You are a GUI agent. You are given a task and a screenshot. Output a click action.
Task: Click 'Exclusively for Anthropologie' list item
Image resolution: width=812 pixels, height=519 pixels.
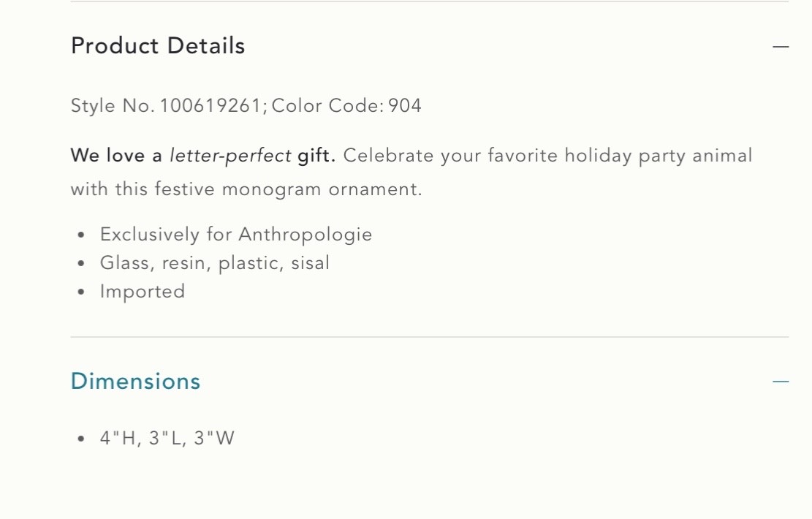[x=236, y=235]
